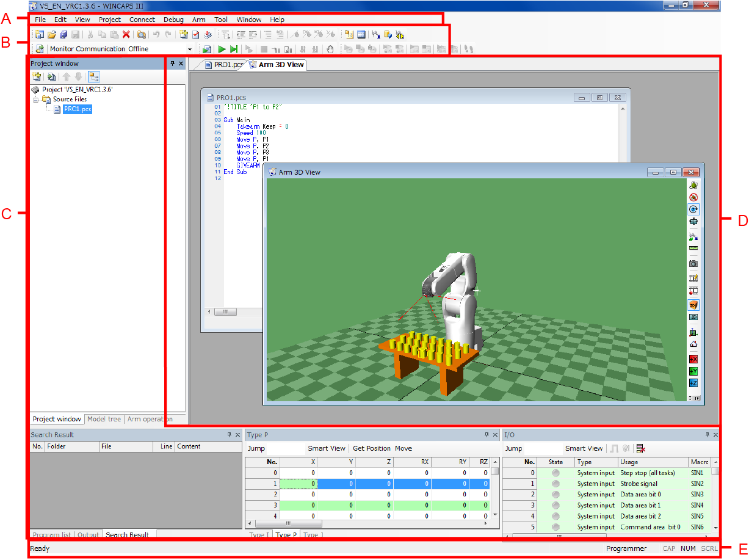749x560 pixels.
Task: Click the green Run program play icon
Action: click(222, 49)
